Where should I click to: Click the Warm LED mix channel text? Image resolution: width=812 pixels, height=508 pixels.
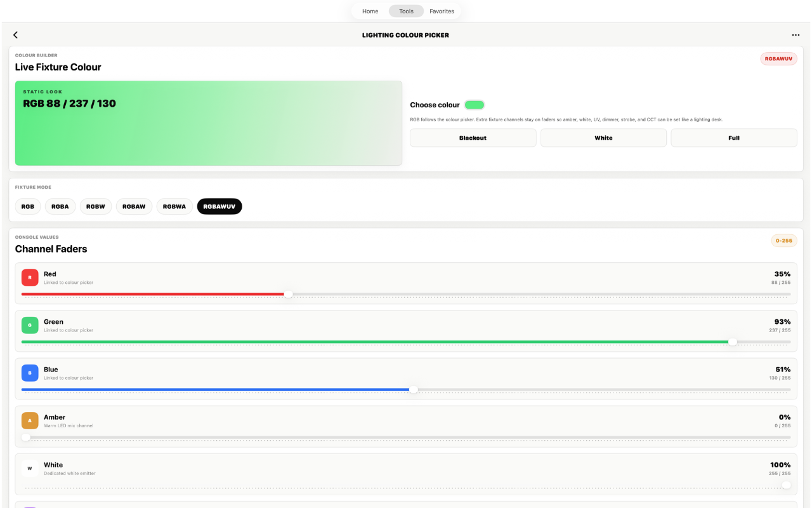pyautogui.click(x=69, y=425)
